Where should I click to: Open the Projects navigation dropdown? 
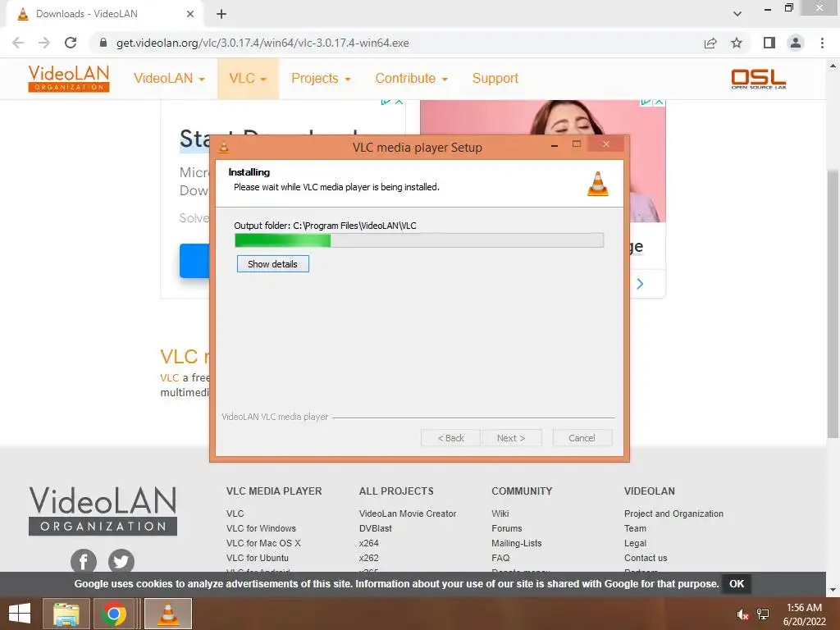(x=321, y=78)
